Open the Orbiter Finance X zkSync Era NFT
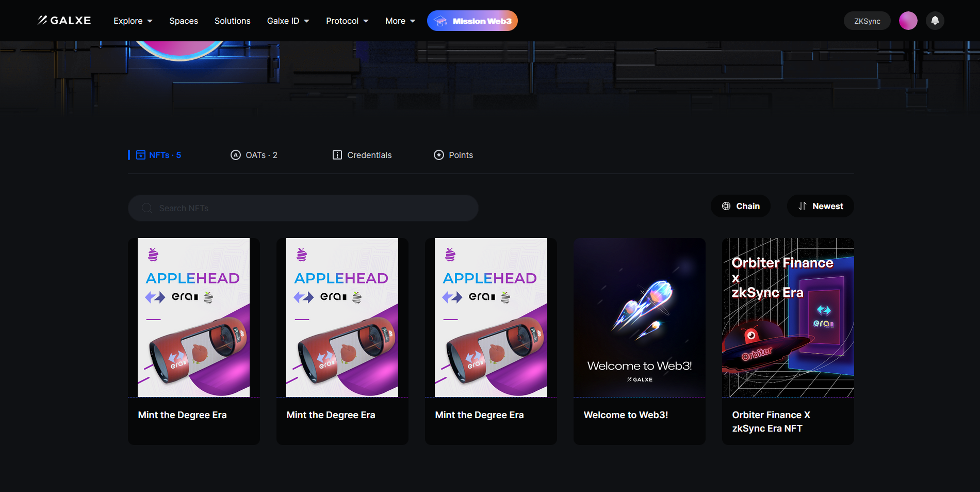Screen dimensions: 980x492 tap(788, 341)
